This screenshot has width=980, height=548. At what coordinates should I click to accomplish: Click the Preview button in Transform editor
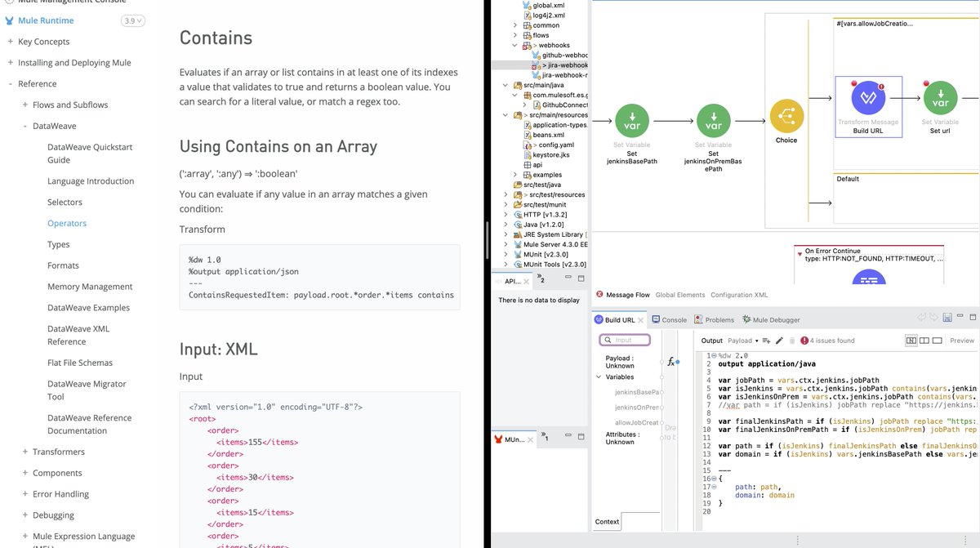tap(962, 341)
